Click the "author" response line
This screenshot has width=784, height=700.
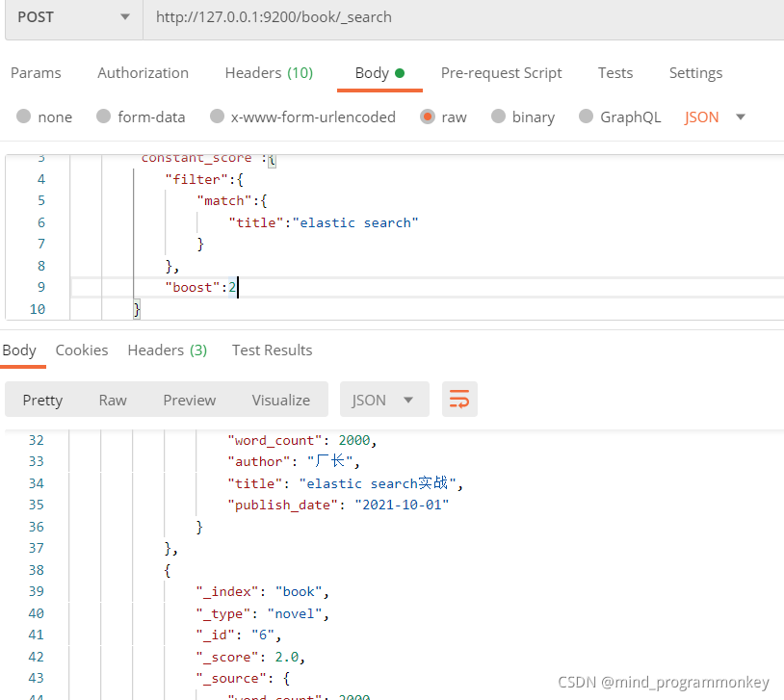(294, 461)
